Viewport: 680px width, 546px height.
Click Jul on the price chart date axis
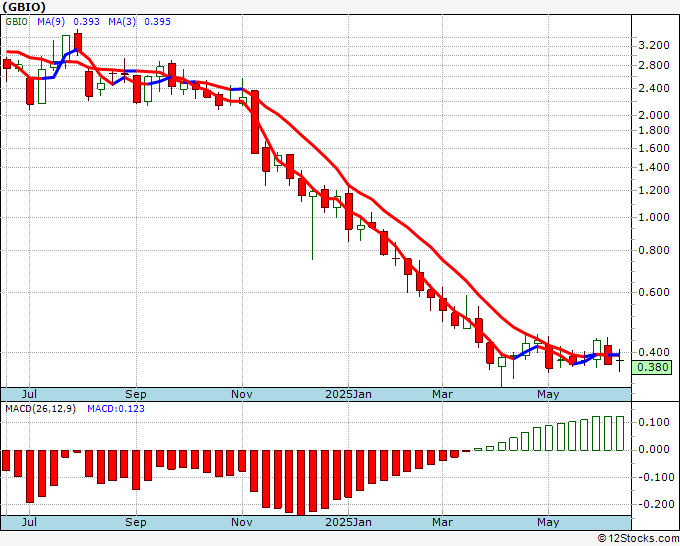coord(29,394)
